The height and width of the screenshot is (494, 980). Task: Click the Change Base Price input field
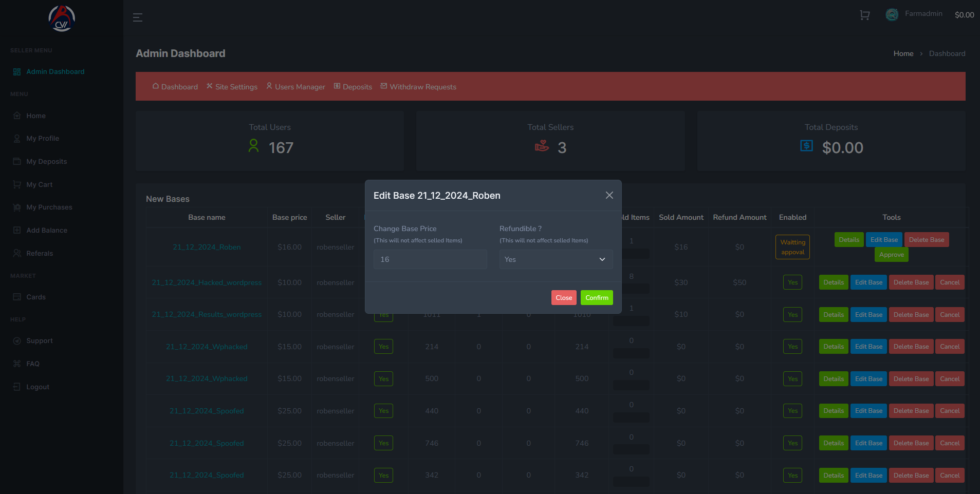coord(430,259)
